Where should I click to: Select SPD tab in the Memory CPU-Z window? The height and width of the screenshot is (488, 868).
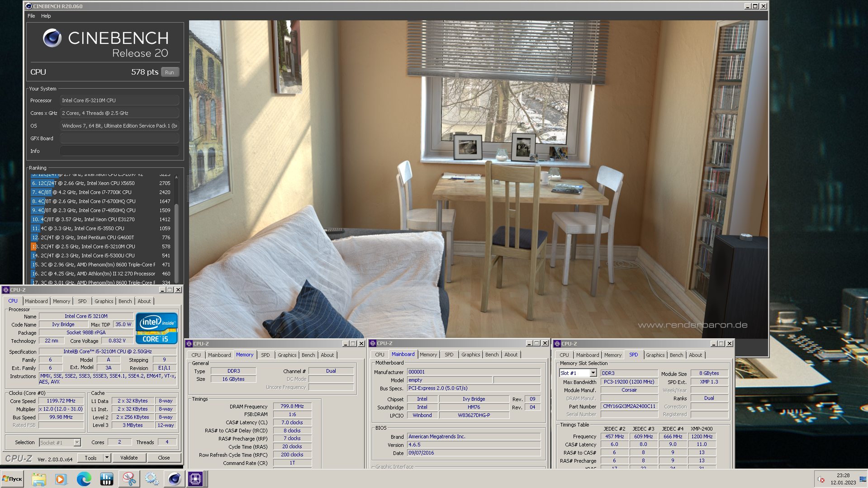click(x=266, y=355)
